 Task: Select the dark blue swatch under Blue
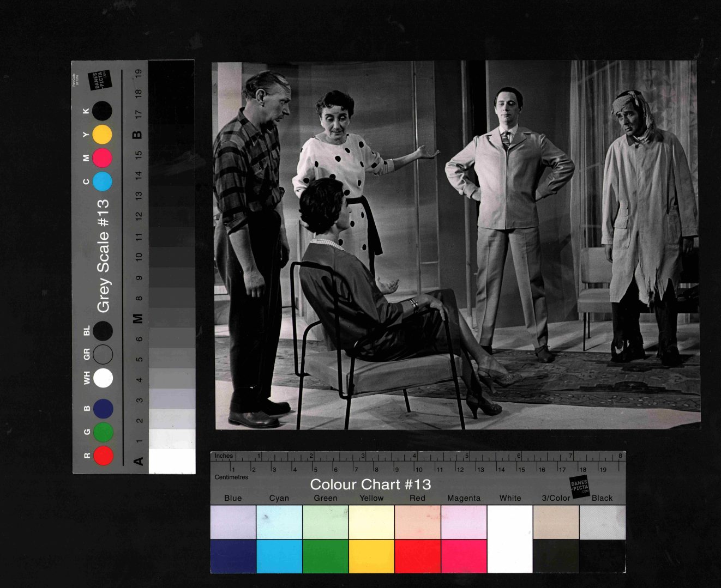click(233, 556)
